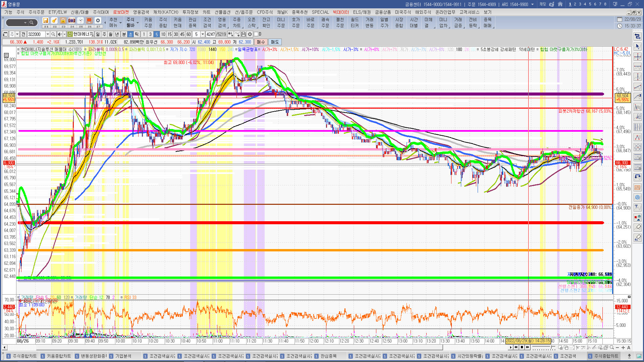Viewport: 644px width, 362px height.
Task: Select the 초 (second) period toggle
Action: (x=130, y=34)
